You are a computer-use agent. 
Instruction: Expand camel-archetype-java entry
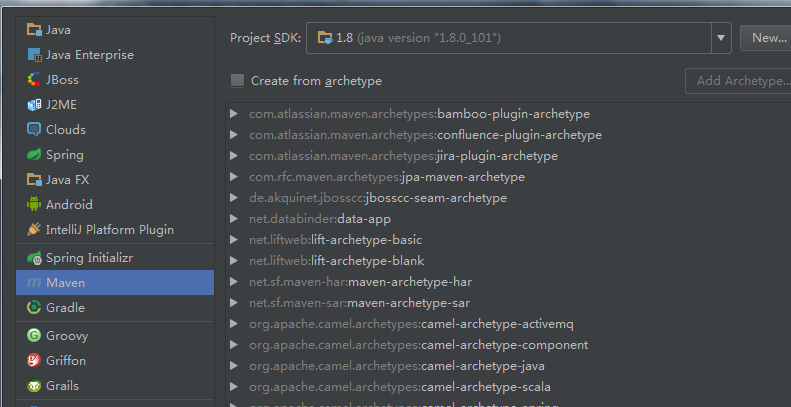[234, 366]
